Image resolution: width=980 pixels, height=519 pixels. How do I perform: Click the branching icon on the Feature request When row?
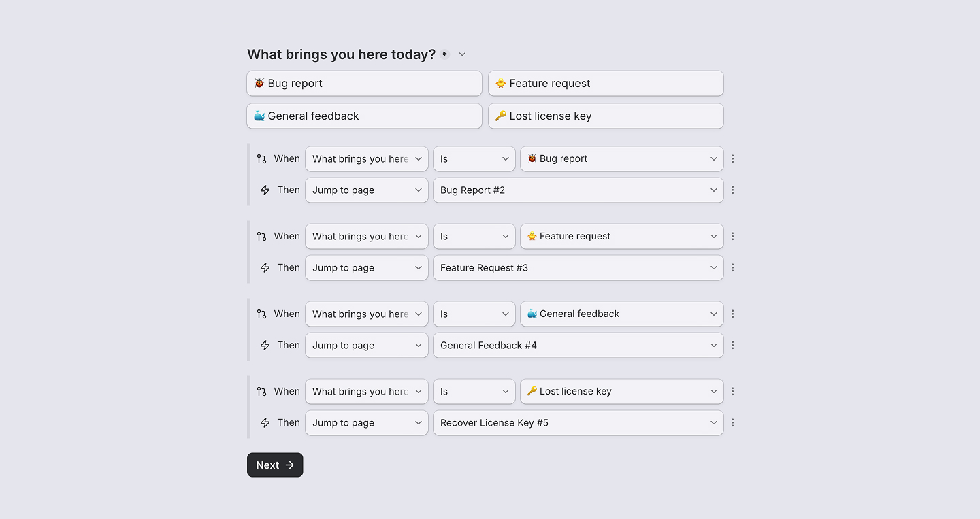(x=261, y=235)
